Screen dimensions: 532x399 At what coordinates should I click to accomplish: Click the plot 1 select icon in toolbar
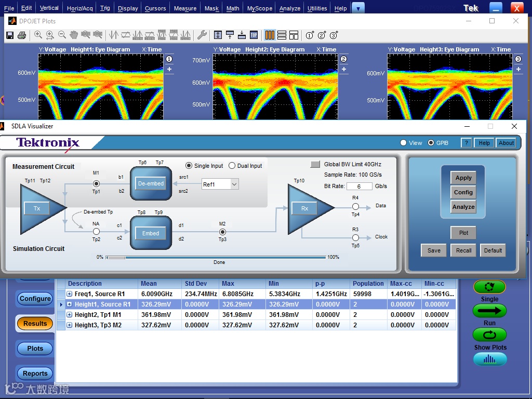click(x=310, y=35)
